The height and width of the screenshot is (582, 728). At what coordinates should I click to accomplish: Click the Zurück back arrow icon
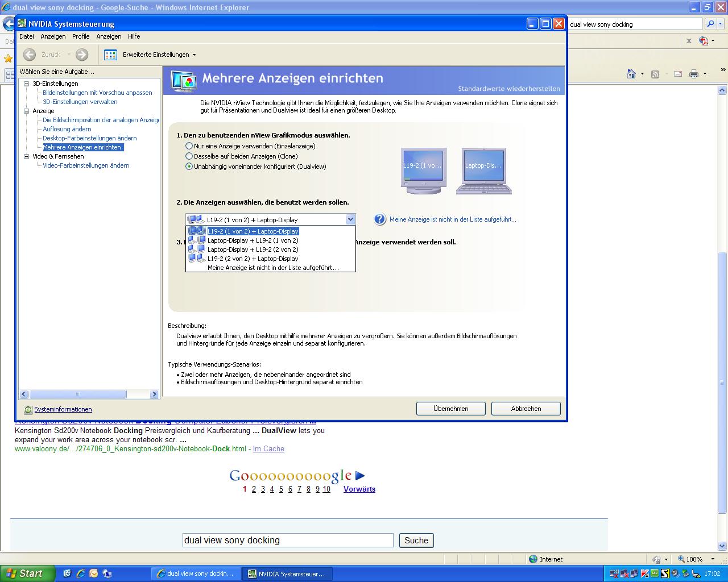coord(30,55)
